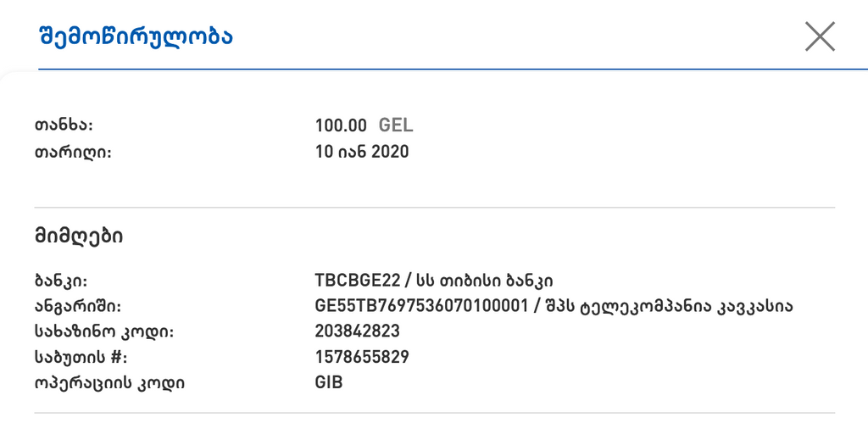Click the მიმღები section heading
Viewport: 868px width, 423px height.
point(78,237)
